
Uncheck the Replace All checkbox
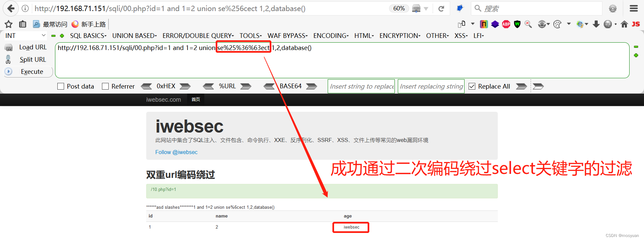coord(472,86)
